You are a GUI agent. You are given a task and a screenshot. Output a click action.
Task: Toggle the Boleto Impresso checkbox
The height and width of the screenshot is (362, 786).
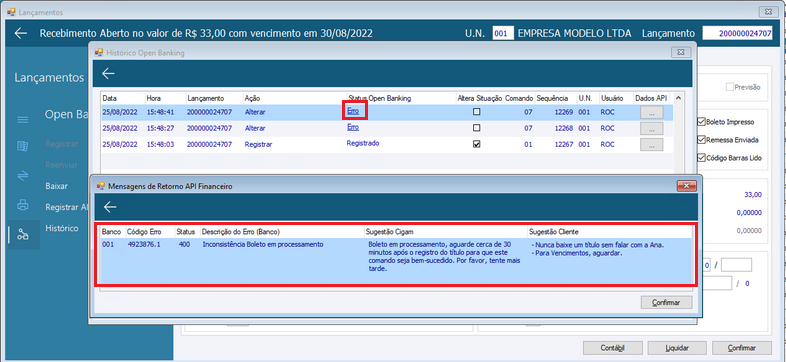(x=701, y=122)
